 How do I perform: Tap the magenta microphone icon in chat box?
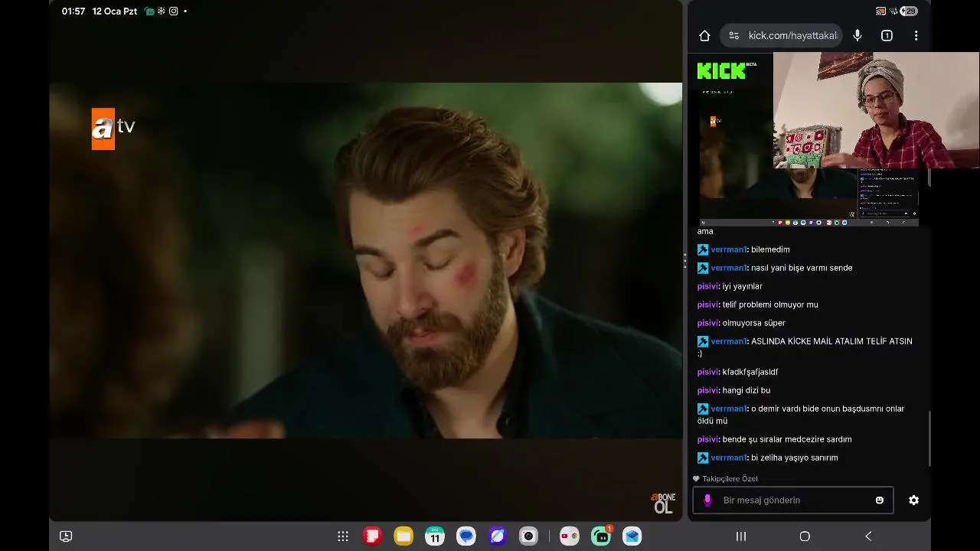(x=707, y=500)
